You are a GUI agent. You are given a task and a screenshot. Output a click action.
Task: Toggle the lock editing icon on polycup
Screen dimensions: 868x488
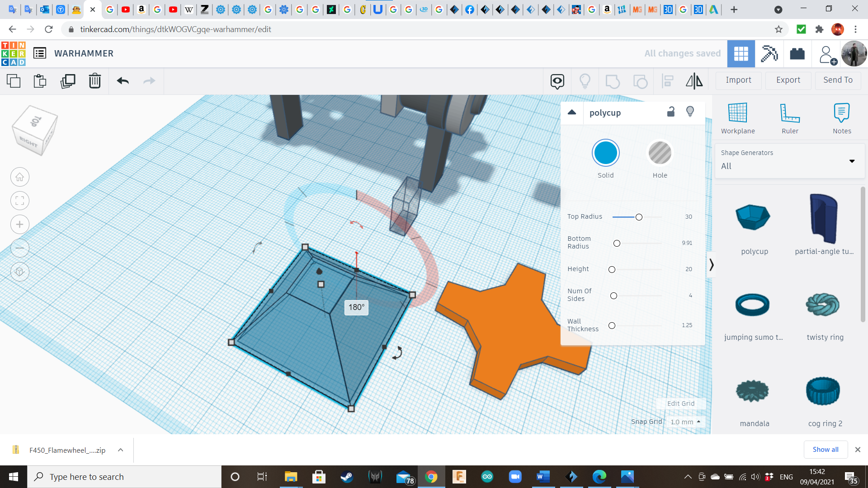(671, 112)
